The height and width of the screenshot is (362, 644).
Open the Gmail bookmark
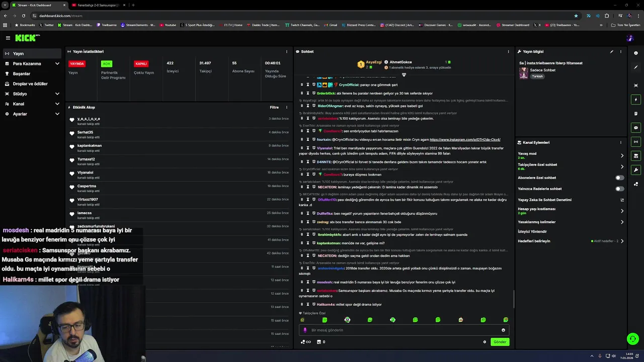pyautogui.click(x=331, y=25)
